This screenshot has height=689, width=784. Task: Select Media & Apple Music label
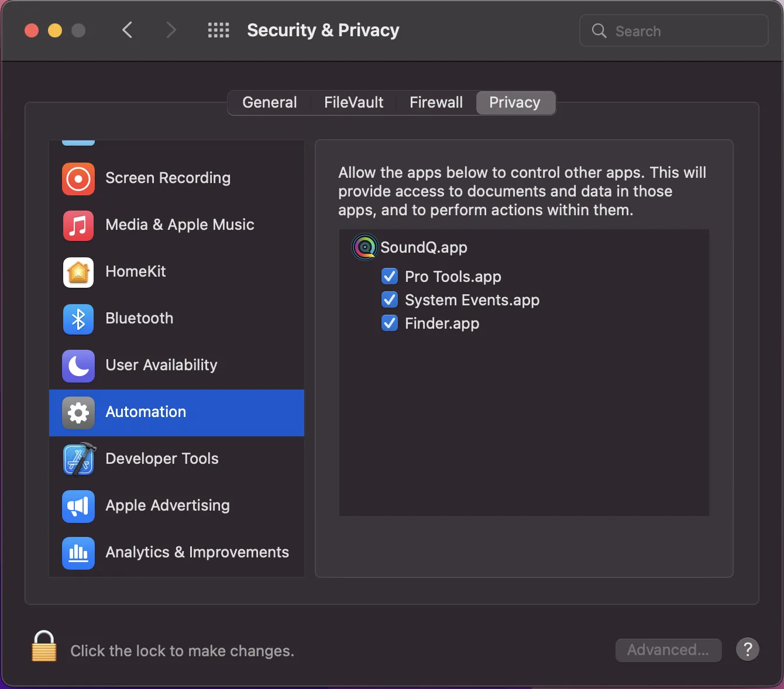coord(180,225)
